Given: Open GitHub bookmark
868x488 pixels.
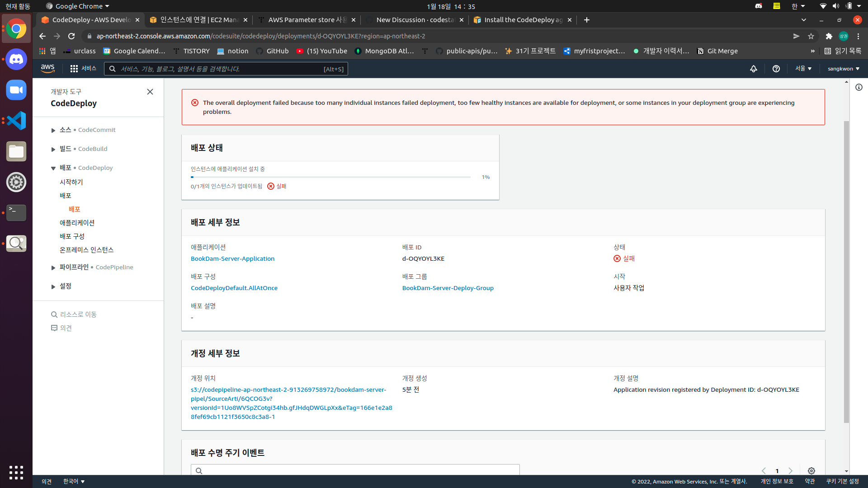Looking at the screenshot, I should click(x=272, y=51).
